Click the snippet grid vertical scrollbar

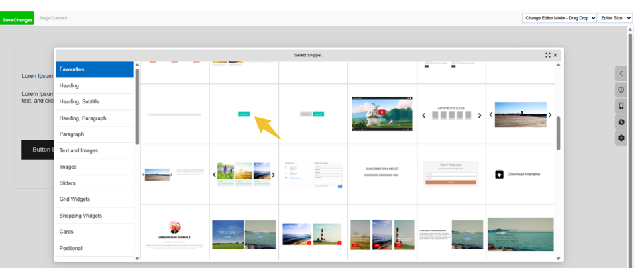559,134
